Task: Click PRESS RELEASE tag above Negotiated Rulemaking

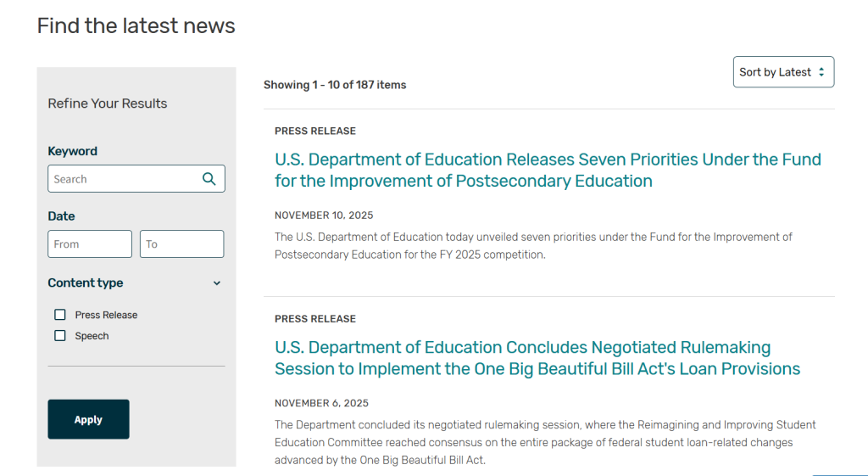Action: pos(315,319)
